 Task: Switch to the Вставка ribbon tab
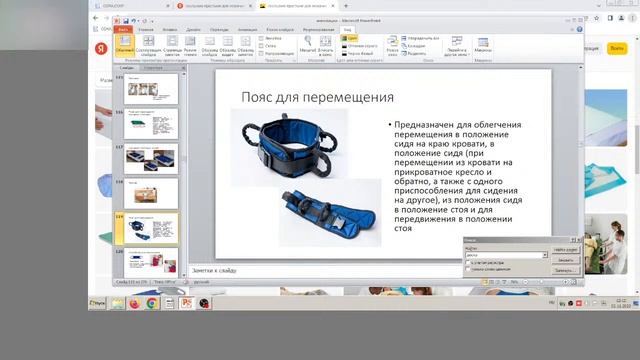click(170, 29)
